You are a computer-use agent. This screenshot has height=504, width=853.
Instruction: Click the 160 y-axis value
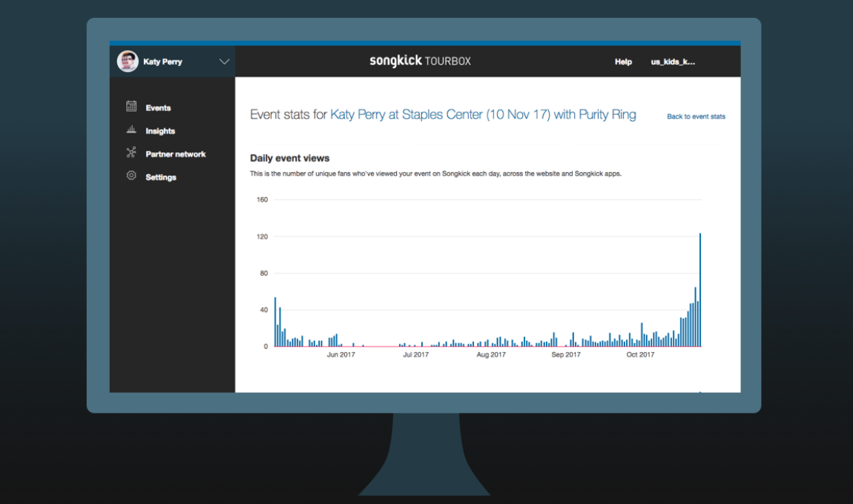click(263, 199)
